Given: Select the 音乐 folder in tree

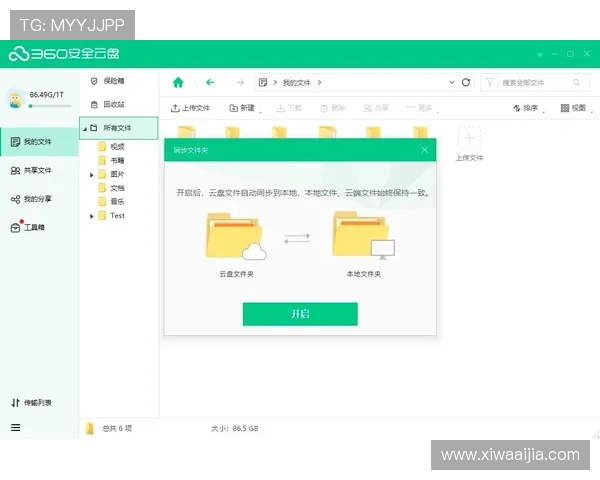Looking at the screenshot, I should (x=111, y=201).
